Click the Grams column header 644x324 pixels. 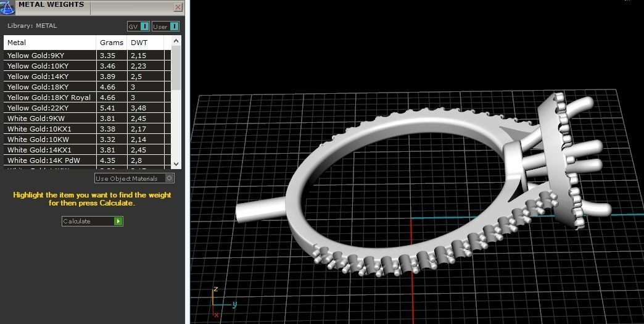pyautogui.click(x=112, y=43)
